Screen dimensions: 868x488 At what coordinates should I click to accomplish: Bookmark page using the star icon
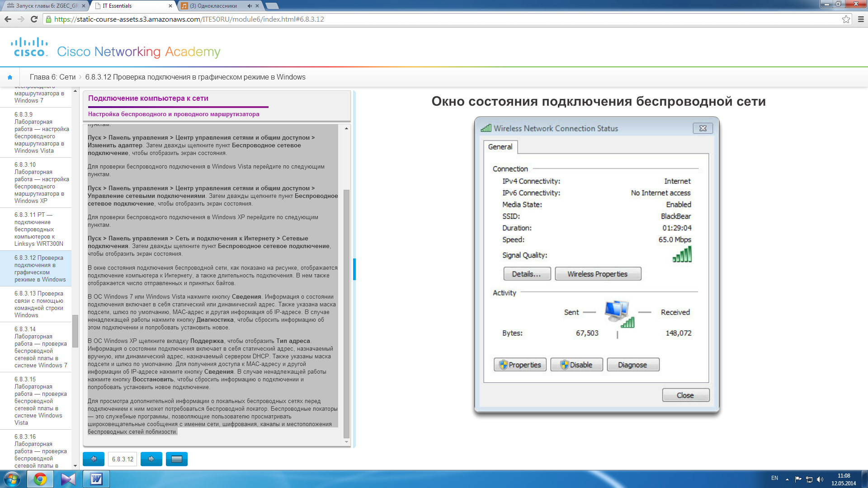[x=846, y=19]
